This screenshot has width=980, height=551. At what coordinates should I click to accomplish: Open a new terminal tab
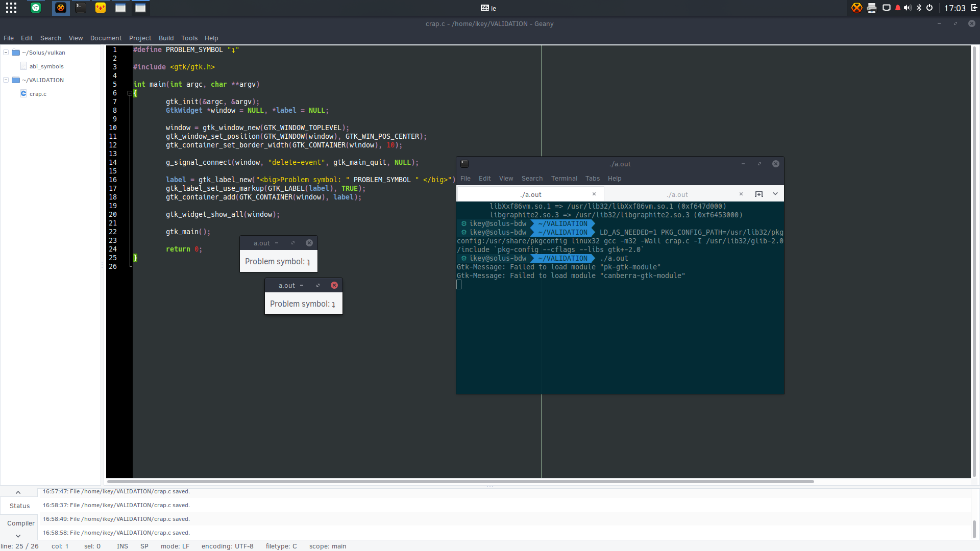coord(759,194)
